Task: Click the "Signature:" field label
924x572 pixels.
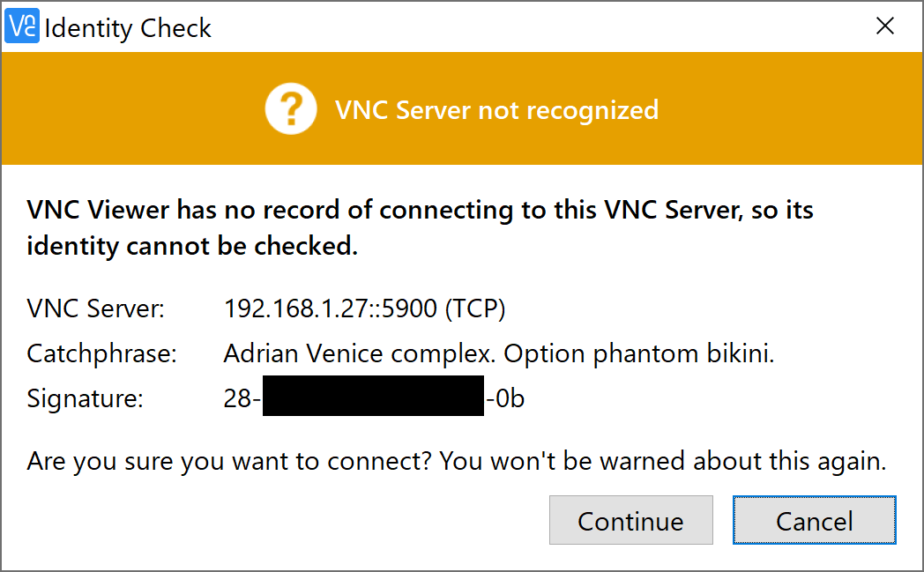Action: pyautogui.click(x=85, y=398)
